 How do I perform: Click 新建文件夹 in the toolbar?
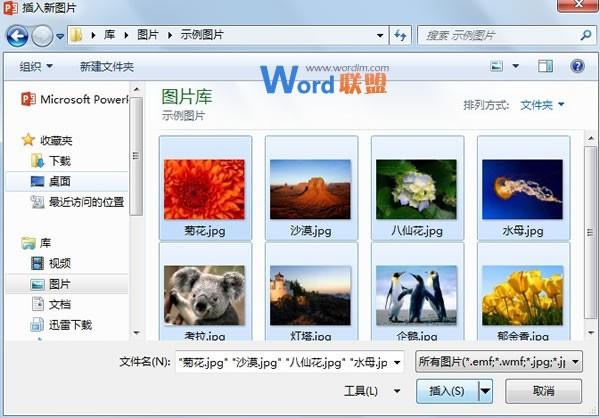tap(107, 67)
